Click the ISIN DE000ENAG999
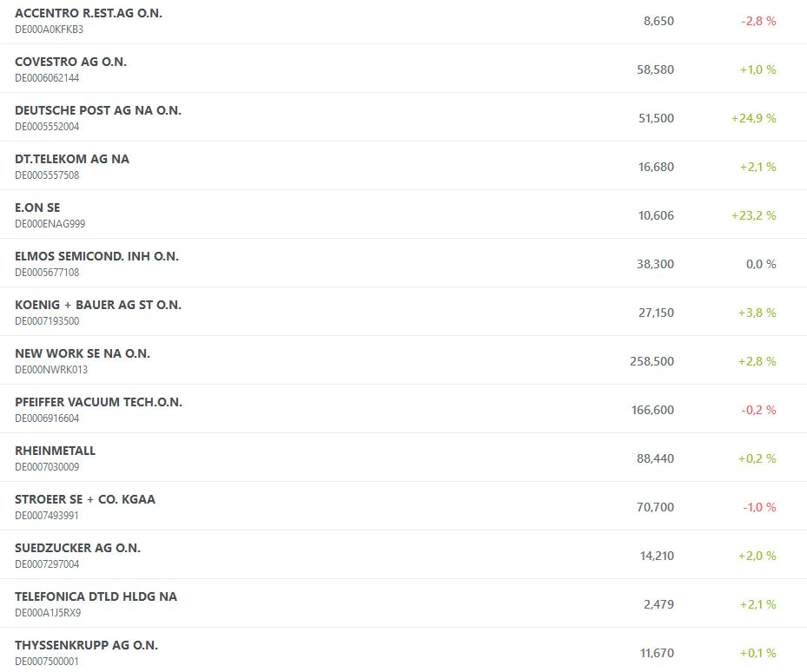 pyautogui.click(x=50, y=224)
